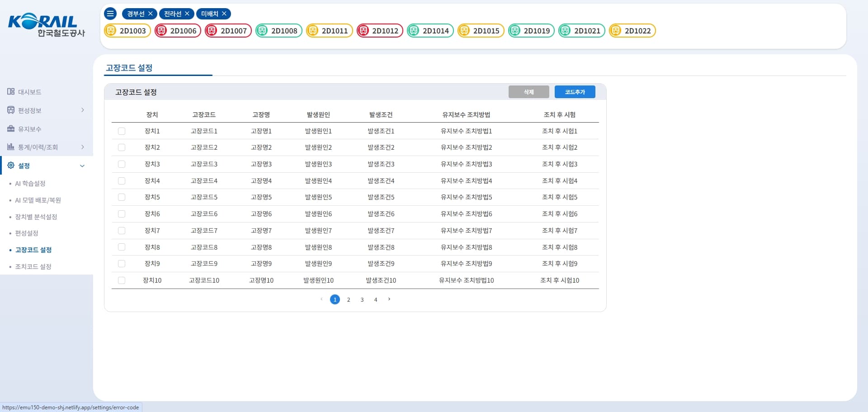Open the maintenance toolbox icon in sidebar
This screenshot has width=868, height=412.
pos(11,129)
